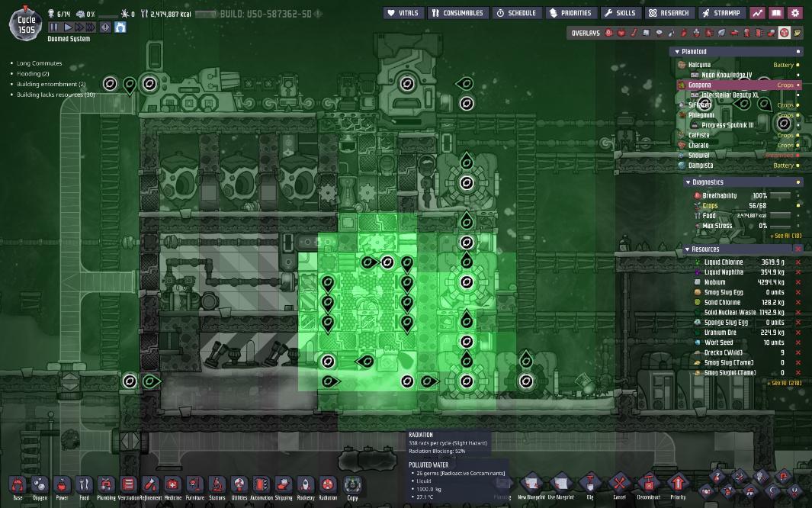
Task: Select the Rocketry build category
Action: tap(305, 485)
